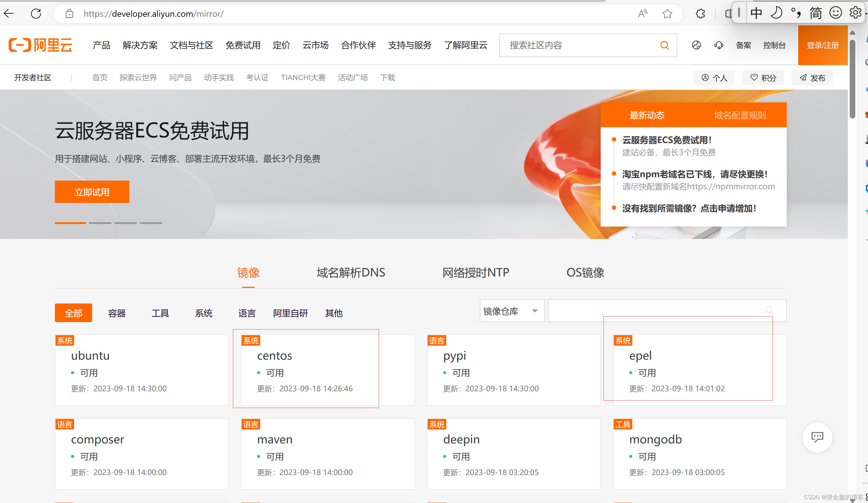This screenshot has width=868, height=503.
Task: Filter mirrors by 工具
Action: [160, 313]
